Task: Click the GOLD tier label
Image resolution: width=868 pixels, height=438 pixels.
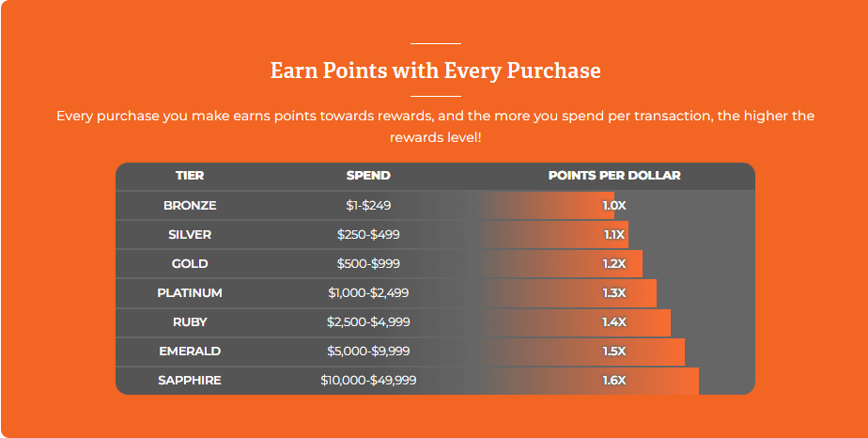Action: [190, 264]
